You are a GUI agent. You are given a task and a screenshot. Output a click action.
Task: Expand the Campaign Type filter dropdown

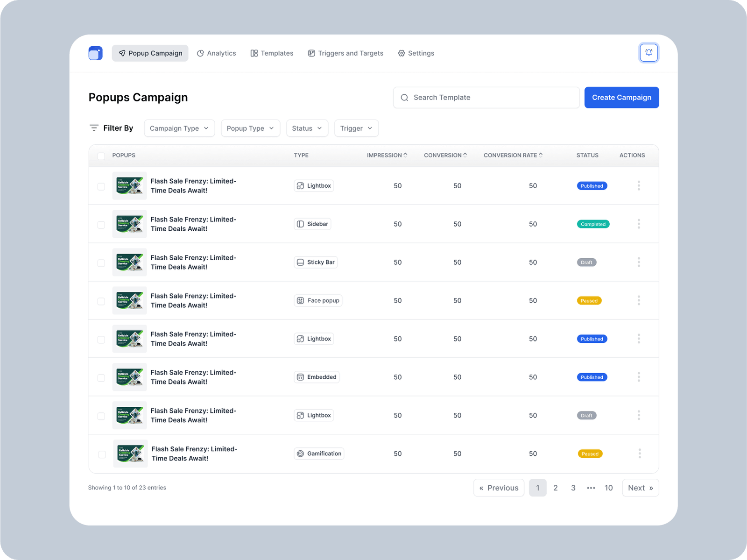(179, 128)
